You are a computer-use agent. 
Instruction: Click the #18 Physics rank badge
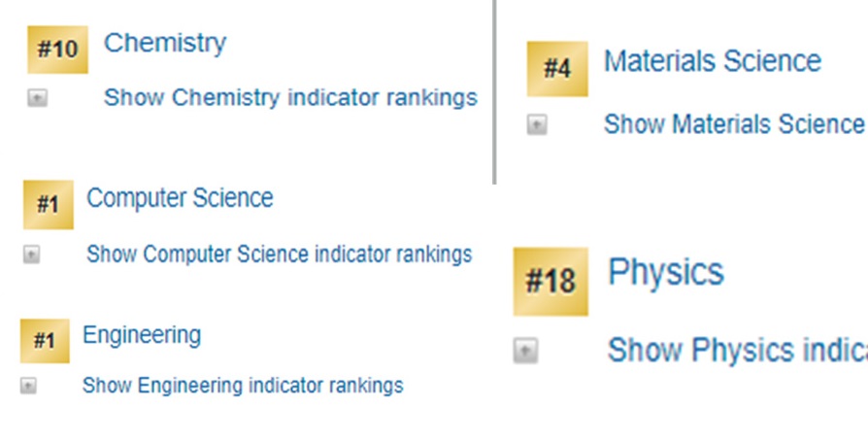[x=551, y=282]
